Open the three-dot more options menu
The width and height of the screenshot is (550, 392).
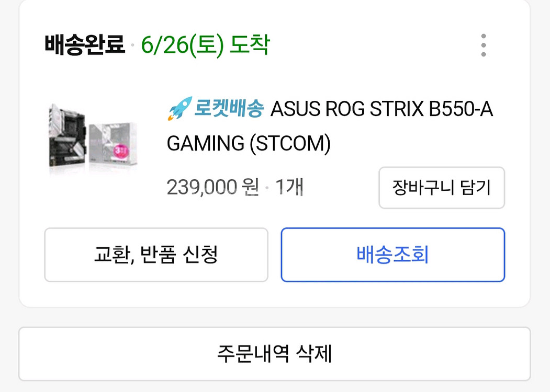[x=484, y=45]
